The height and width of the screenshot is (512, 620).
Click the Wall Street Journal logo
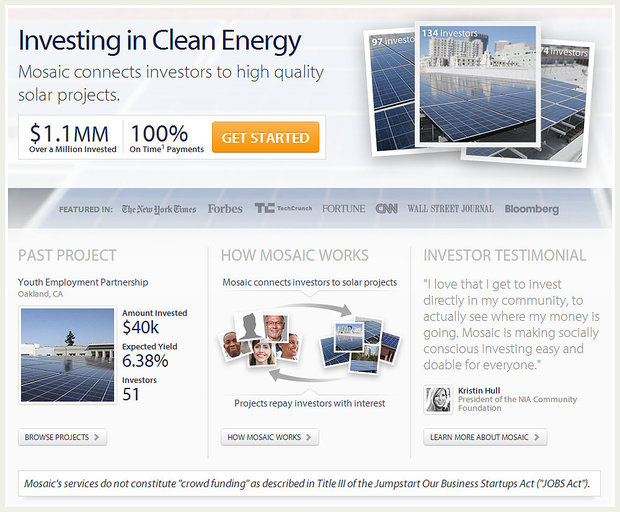[x=450, y=209]
